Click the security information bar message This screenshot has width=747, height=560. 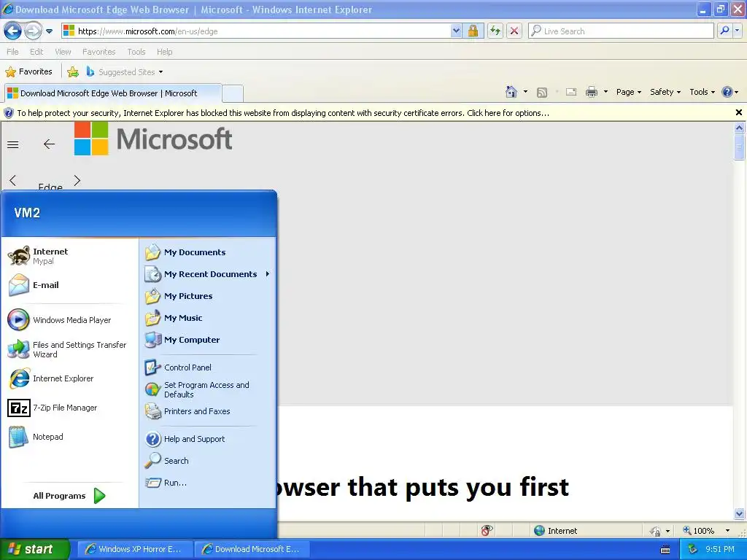tap(283, 113)
